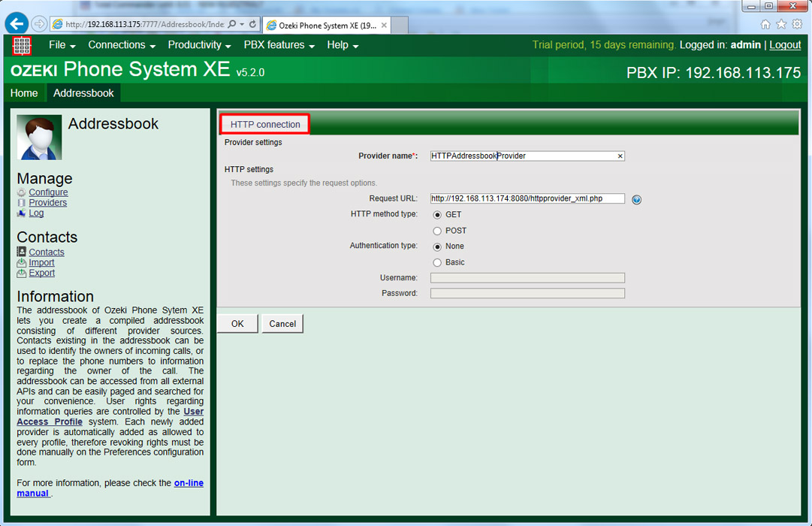The image size is (812, 526).
Task: Click the Provider name input field
Action: pyautogui.click(x=527, y=156)
